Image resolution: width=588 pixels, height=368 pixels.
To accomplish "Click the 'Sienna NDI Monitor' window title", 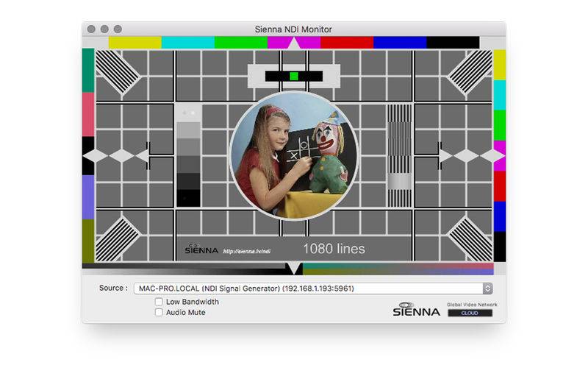I will (x=293, y=29).
